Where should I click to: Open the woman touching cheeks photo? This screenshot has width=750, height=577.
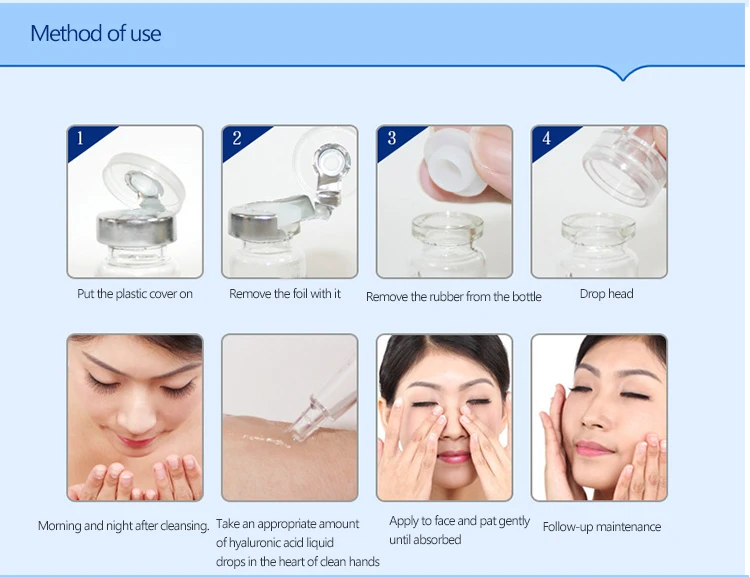599,418
